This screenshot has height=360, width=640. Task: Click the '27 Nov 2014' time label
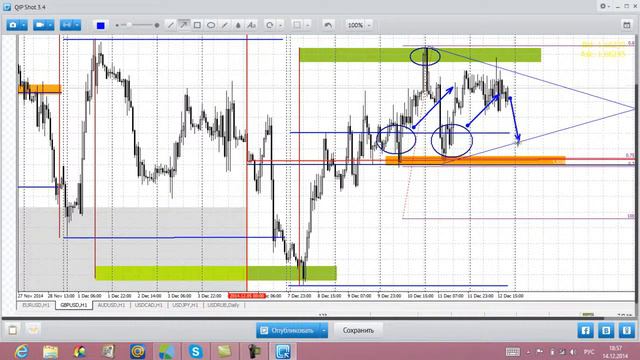click(x=31, y=296)
